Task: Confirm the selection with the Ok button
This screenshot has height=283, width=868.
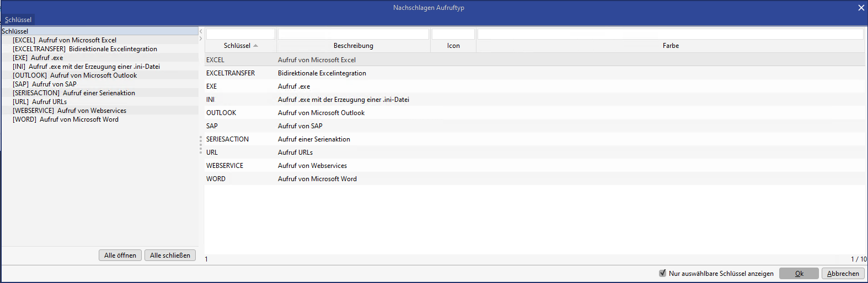Action: tap(799, 273)
